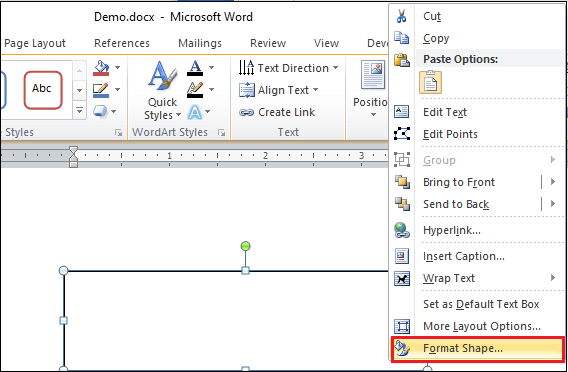Image resolution: width=568 pixels, height=372 pixels.
Task: Expand the Wrap Text submenu arrow
Action: (x=553, y=278)
